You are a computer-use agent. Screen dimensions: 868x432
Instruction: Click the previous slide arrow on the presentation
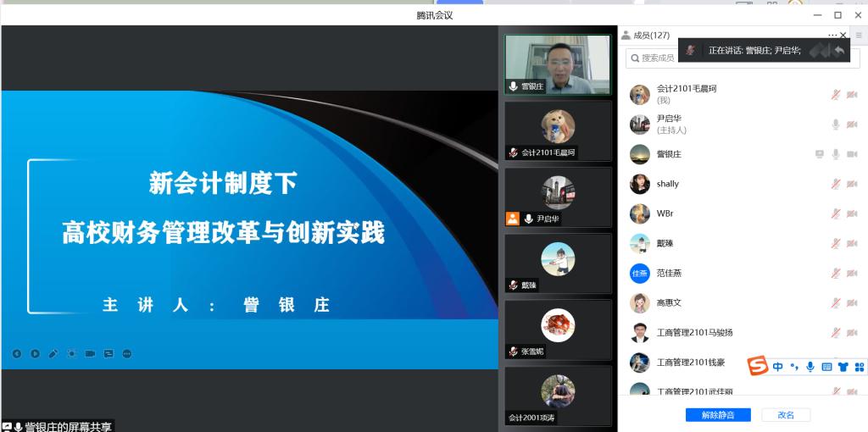click(x=17, y=353)
